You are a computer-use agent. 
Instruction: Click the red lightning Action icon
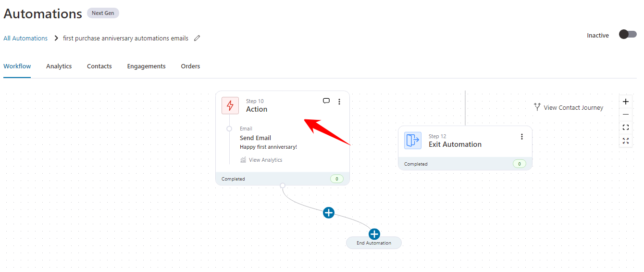click(230, 105)
